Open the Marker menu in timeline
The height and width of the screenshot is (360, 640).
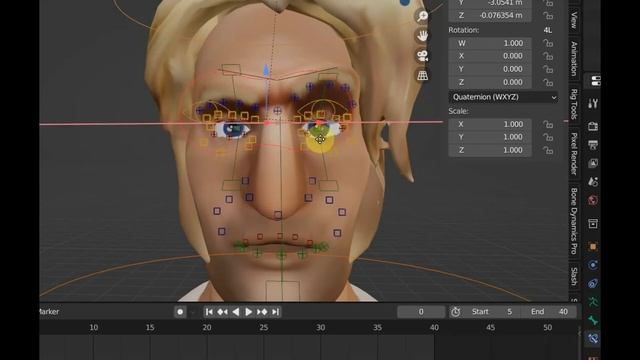49,312
